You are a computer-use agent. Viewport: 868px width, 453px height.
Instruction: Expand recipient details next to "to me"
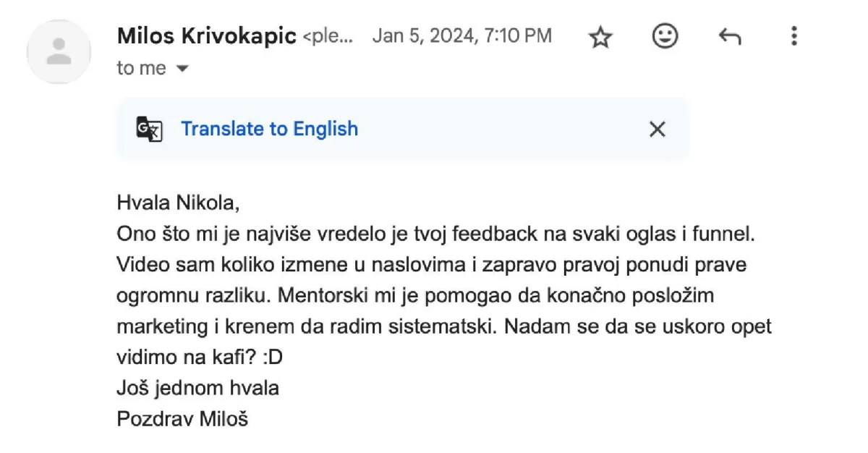[182, 69]
